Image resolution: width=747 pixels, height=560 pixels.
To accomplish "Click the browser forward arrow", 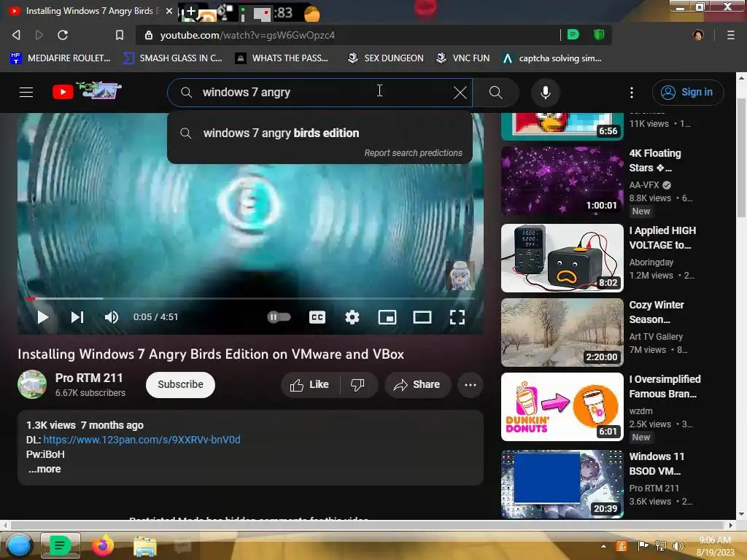I will click(39, 35).
